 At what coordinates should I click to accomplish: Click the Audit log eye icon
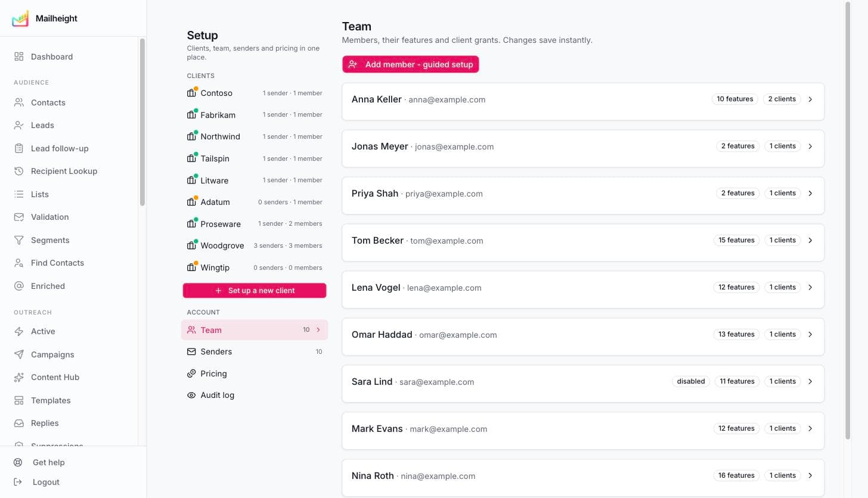click(191, 395)
